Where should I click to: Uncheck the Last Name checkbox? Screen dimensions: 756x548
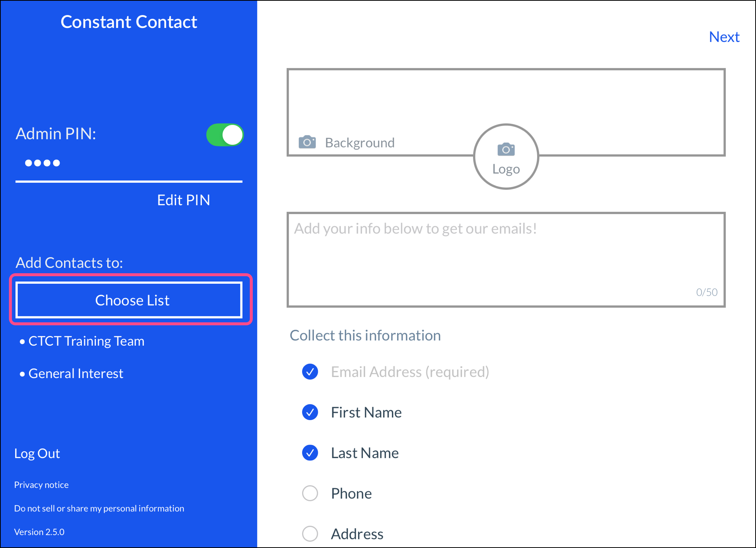tap(310, 453)
